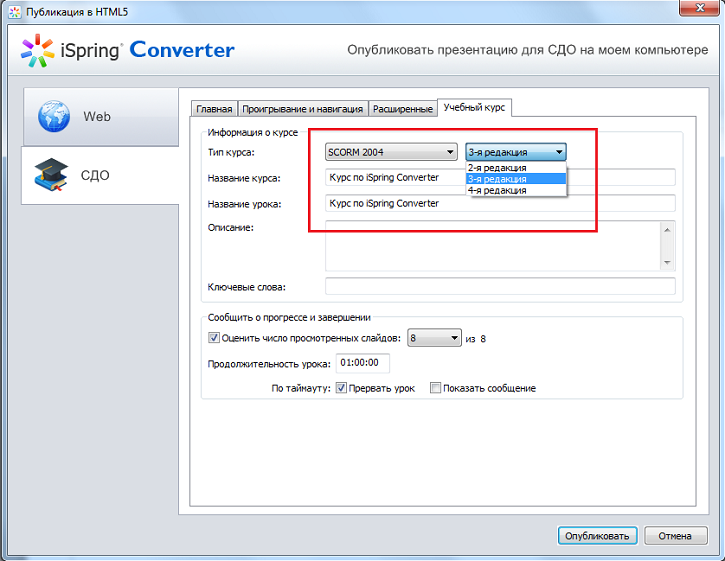
Task: Close the Публикация в HTML5 window
Action: (700, 8)
